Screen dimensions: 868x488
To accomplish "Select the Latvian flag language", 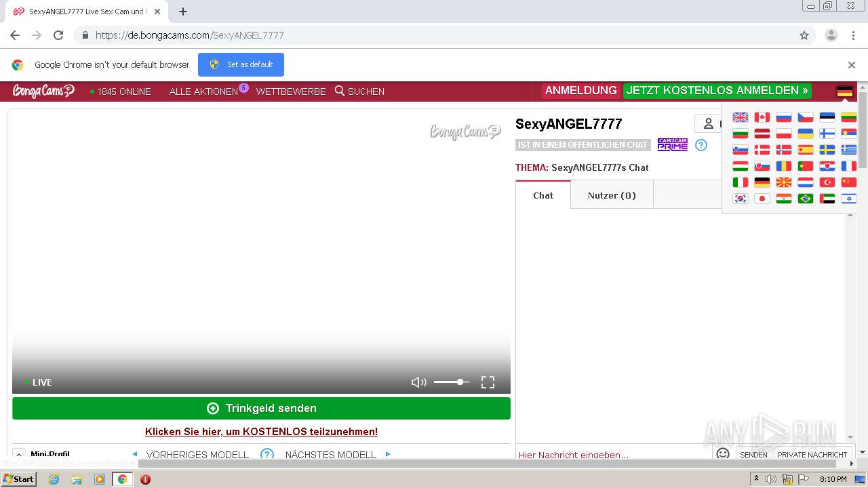I will click(762, 134).
